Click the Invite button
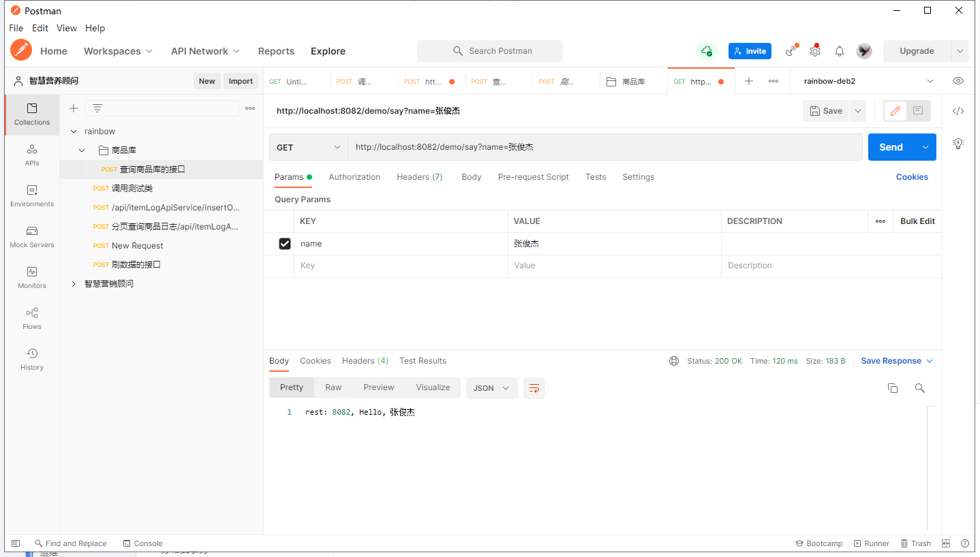 pyautogui.click(x=750, y=51)
